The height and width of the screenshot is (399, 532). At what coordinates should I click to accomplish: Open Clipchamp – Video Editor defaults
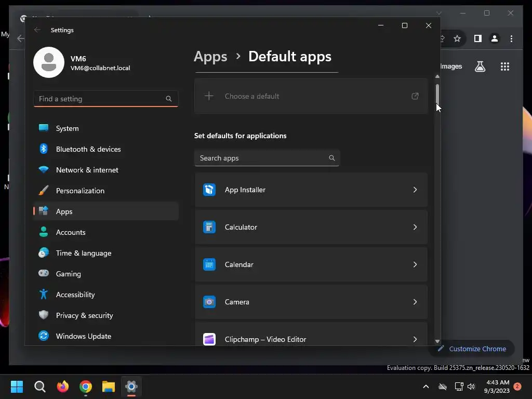click(311, 334)
